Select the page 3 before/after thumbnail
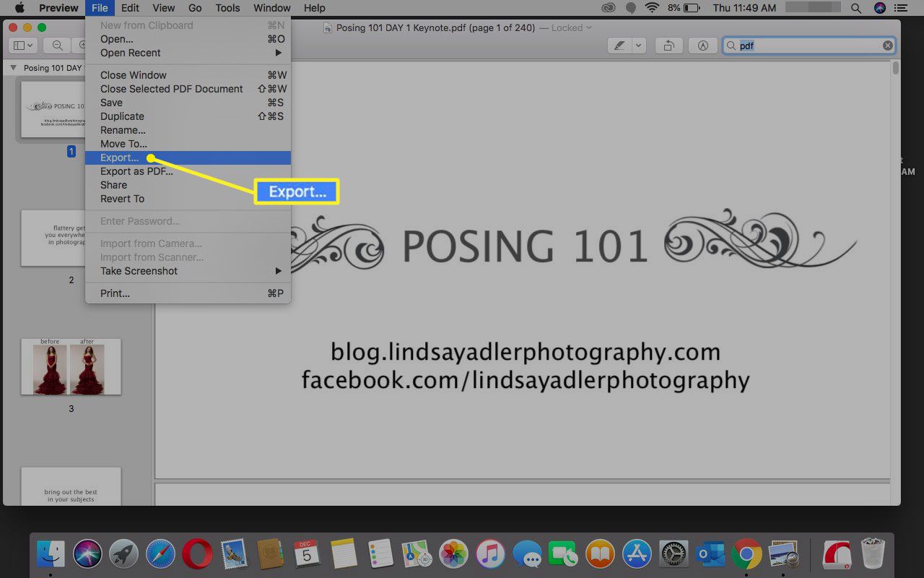This screenshot has height=578, width=924. pos(71,366)
